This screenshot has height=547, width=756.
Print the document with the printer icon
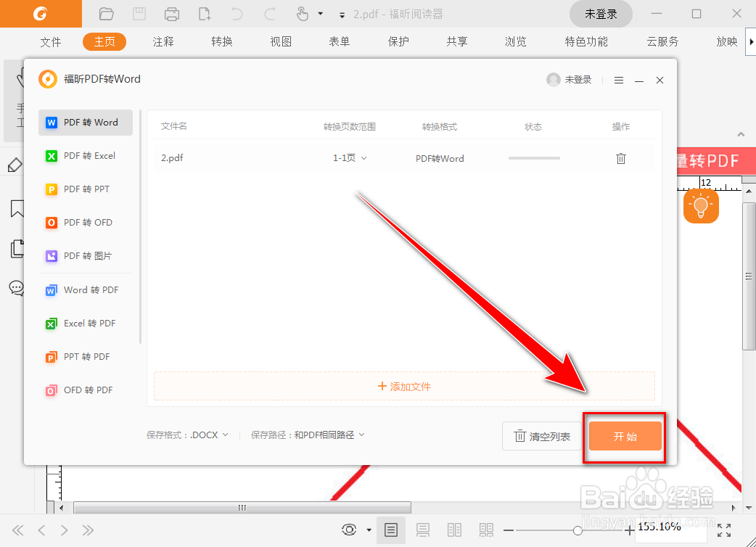point(172,14)
